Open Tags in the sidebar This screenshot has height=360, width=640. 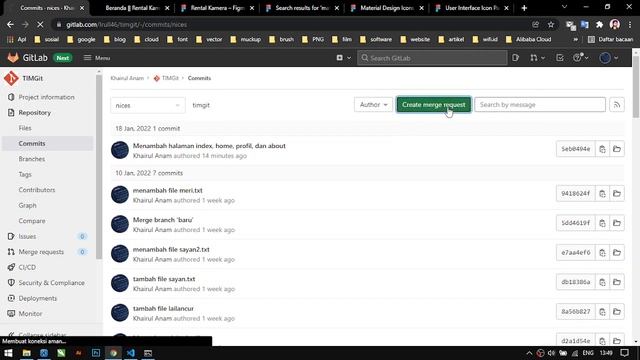[x=25, y=175]
